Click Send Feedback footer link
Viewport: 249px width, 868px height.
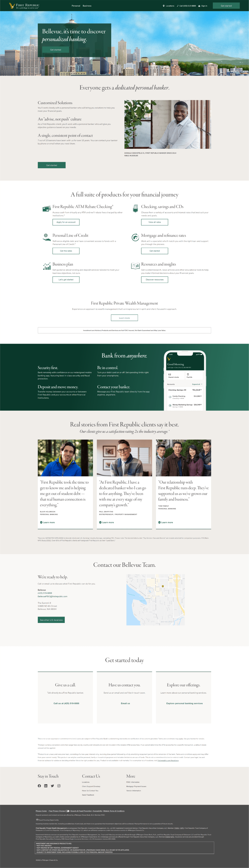88,795
